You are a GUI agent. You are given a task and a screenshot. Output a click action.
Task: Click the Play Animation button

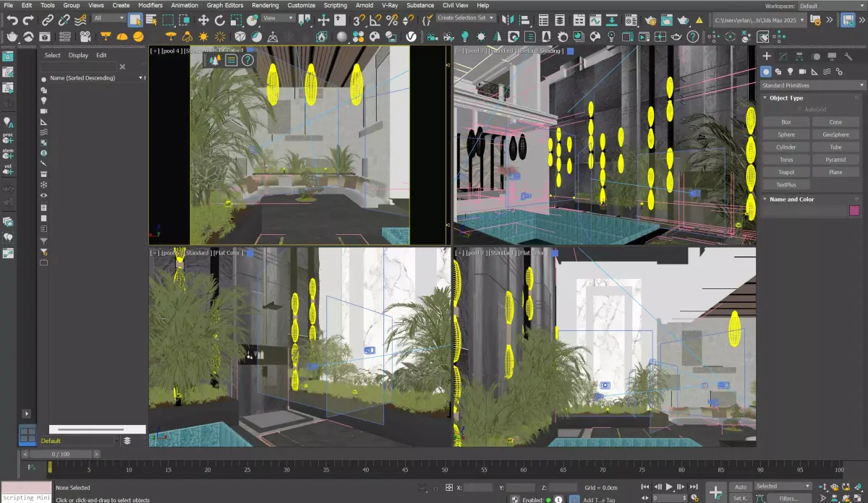point(669,487)
